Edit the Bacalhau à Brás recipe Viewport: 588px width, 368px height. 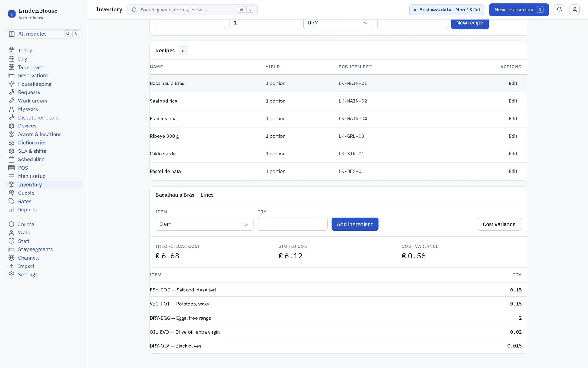point(513,83)
